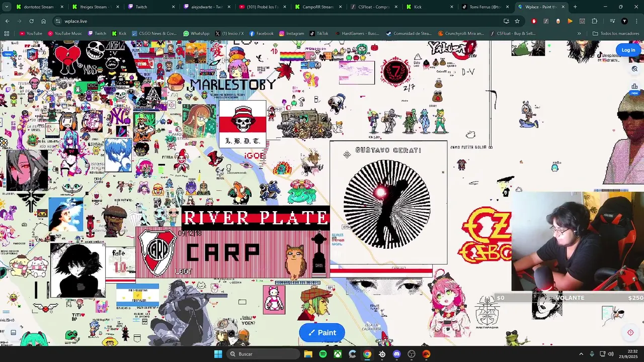Show hidden system tray icons
Image resolution: width=644 pixels, height=362 pixels.
pyautogui.click(x=581, y=354)
